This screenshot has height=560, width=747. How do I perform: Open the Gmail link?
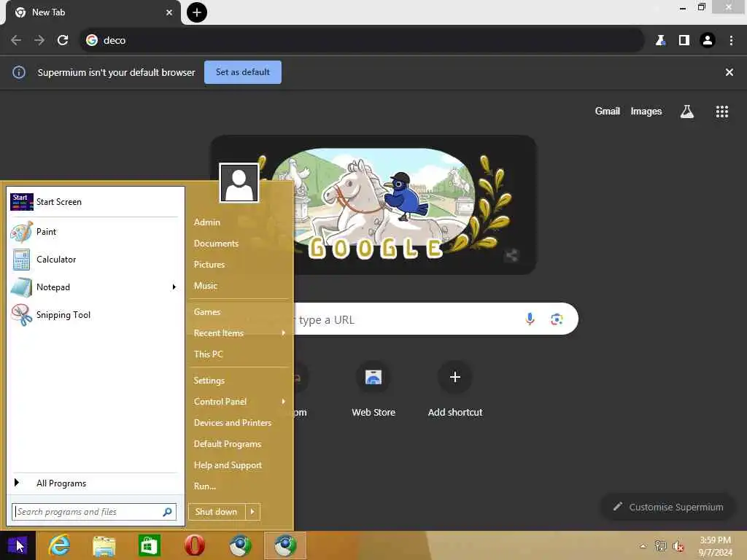(x=608, y=112)
